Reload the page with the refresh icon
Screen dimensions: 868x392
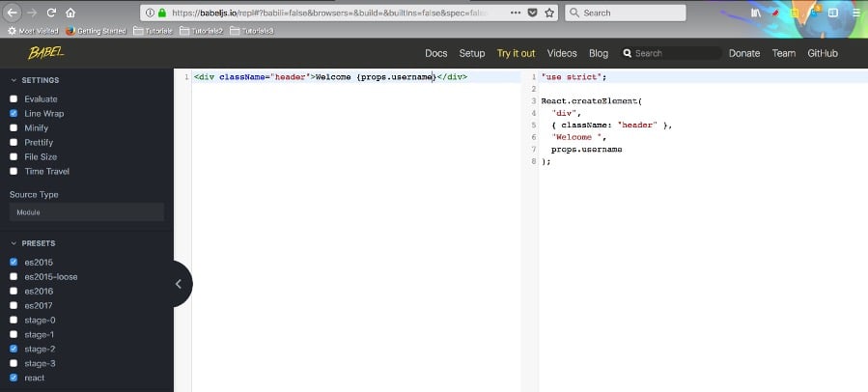coord(51,13)
